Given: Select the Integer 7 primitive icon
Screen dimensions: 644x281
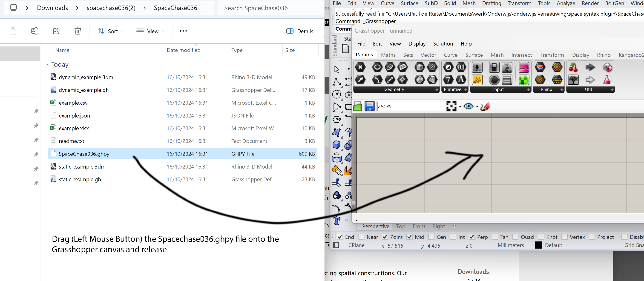Looking at the screenshot, I should 448,80.
